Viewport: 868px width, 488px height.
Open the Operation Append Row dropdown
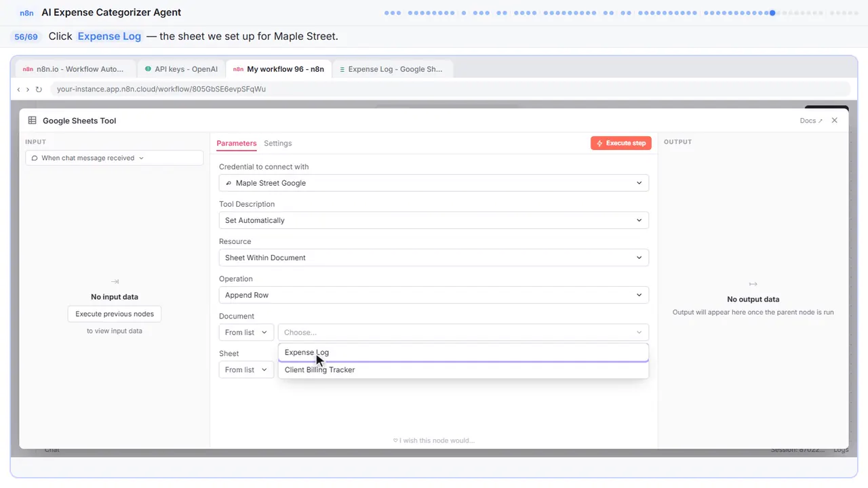(x=434, y=295)
